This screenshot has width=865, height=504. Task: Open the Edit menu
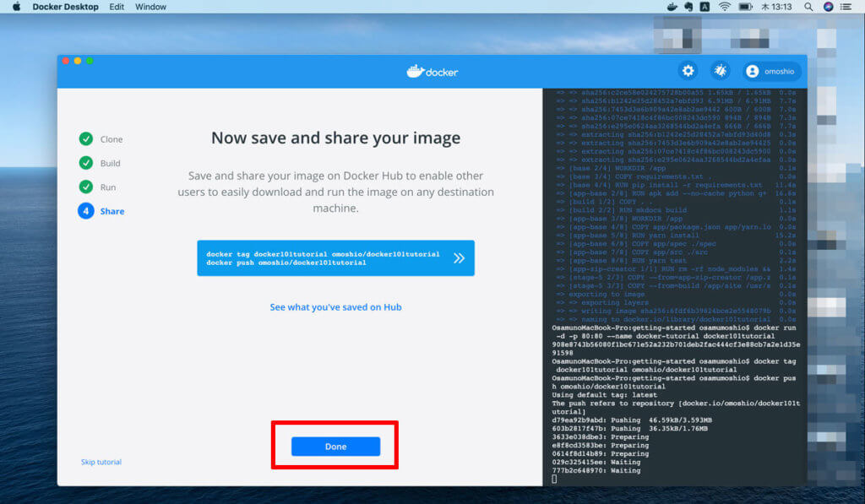[117, 7]
